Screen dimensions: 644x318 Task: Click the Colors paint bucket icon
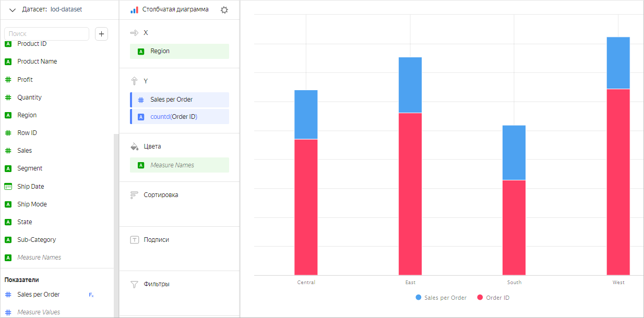pos(134,146)
